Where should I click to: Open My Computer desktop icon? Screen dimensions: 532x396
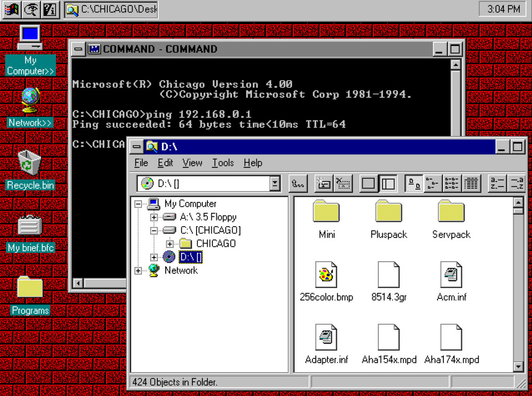tap(30, 50)
